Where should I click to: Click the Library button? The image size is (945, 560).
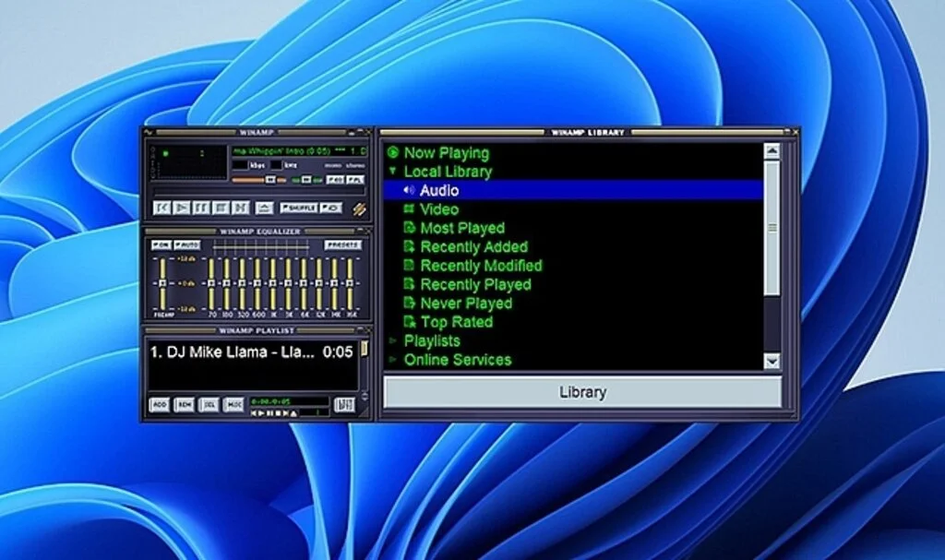point(582,392)
